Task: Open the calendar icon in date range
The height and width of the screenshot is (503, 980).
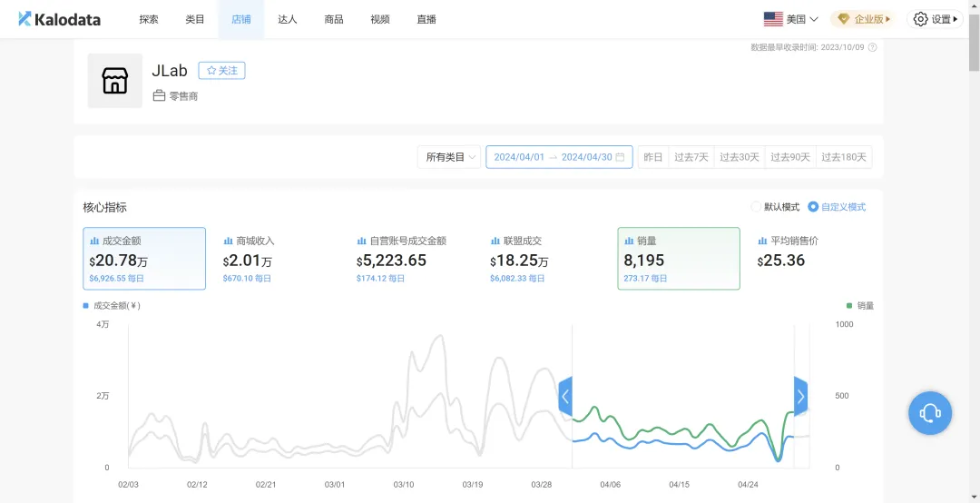Action: (620, 157)
